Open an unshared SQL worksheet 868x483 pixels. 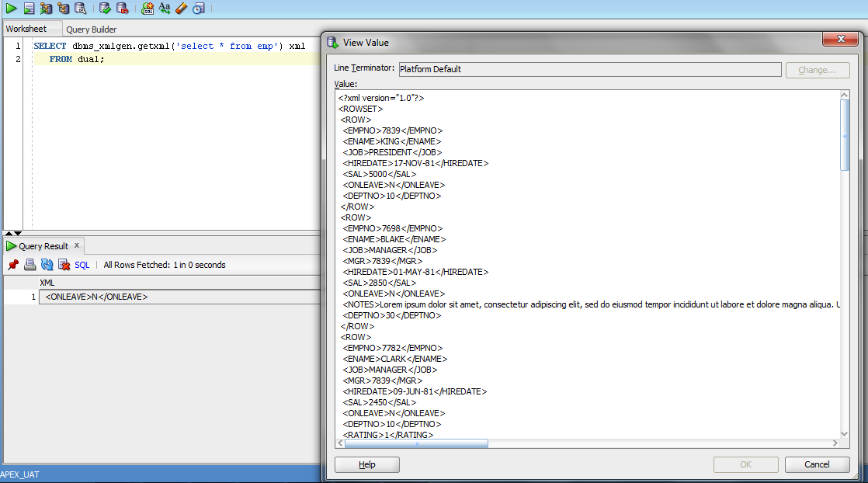pyautogui.click(x=148, y=9)
